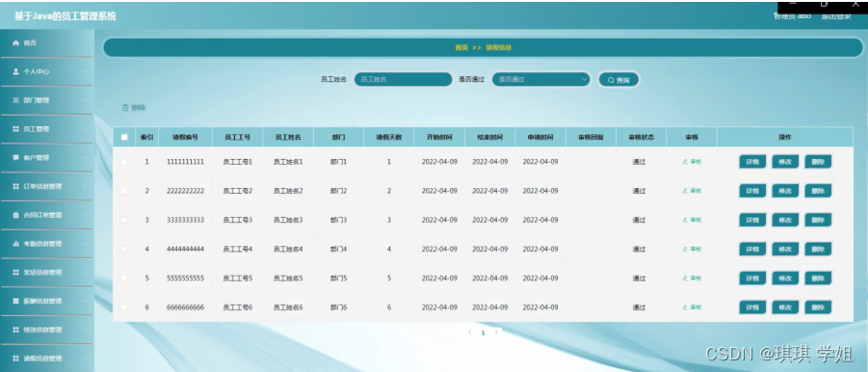The image size is (868, 372).
Task: Click 修改 for row 员工工号2
Action: (x=785, y=191)
